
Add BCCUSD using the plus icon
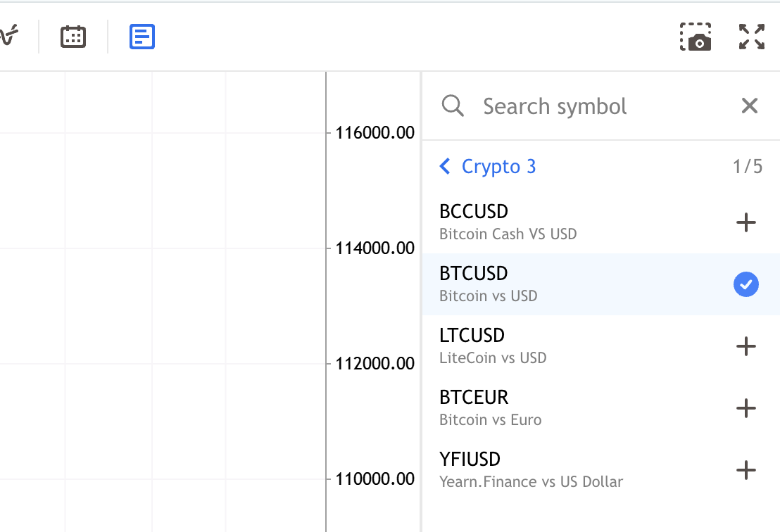coord(746,222)
